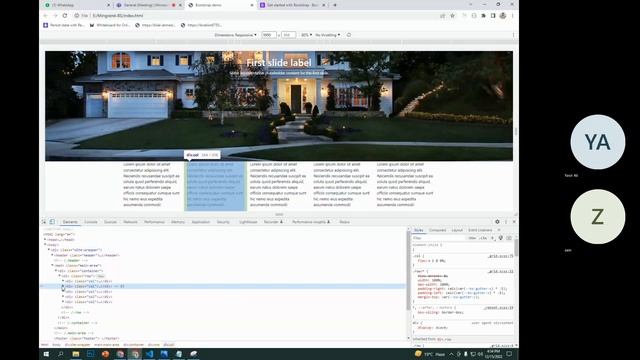The width and height of the screenshot is (640, 360).
Task: Close the WhatsApp browser tab
Action: tap(109, 5)
